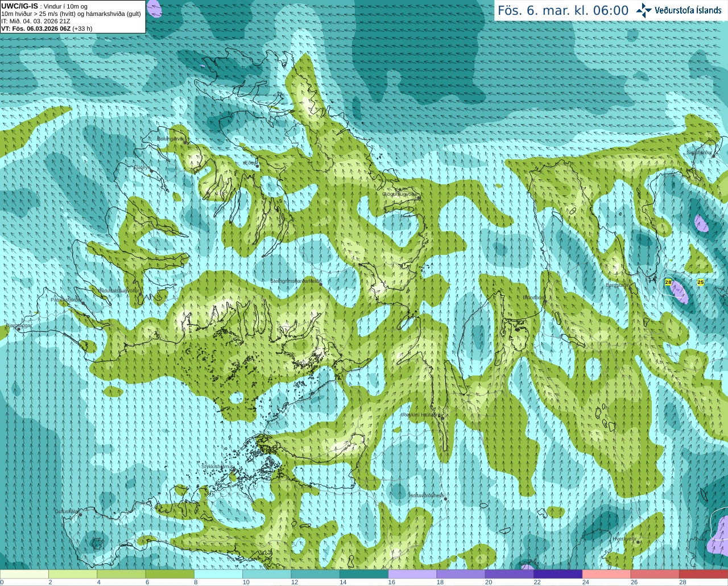Pick the 2–4 m/s legend swatch
This screenshot has height=586, width=728.
tap(73, 574)
